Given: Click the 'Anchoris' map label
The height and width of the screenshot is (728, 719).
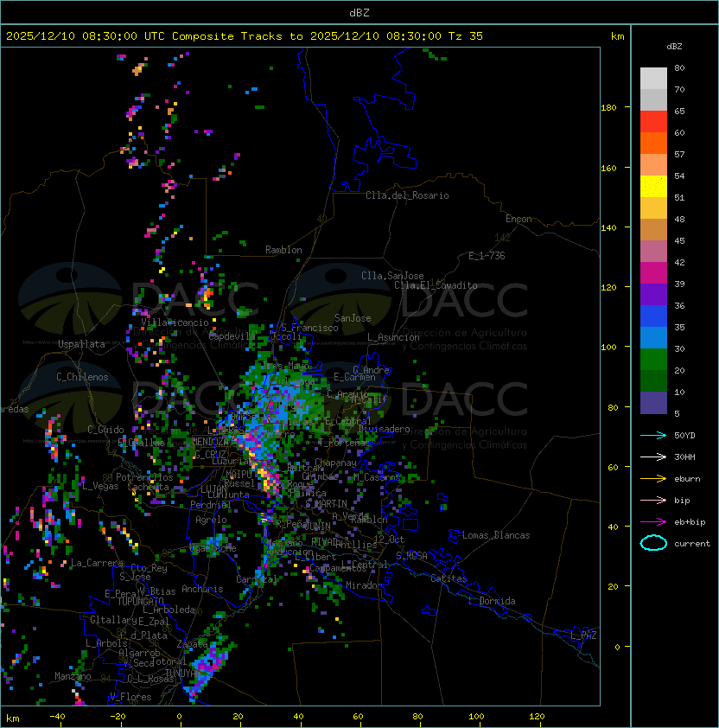Looking at the screenshot, I should [202, 589].
